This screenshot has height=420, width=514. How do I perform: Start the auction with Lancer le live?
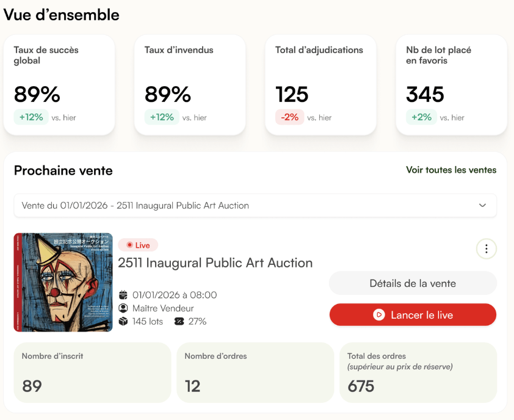point(413,315)
